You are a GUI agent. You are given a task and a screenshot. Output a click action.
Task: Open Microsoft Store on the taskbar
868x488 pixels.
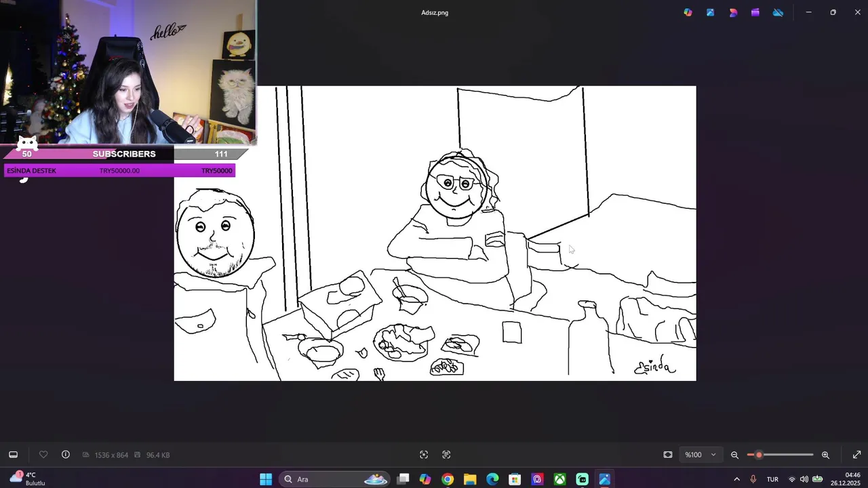tap(515, 479)
